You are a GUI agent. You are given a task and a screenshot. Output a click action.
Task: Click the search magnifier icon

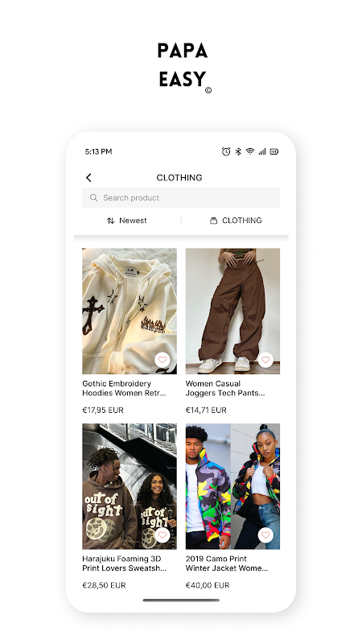pos(93,197)
